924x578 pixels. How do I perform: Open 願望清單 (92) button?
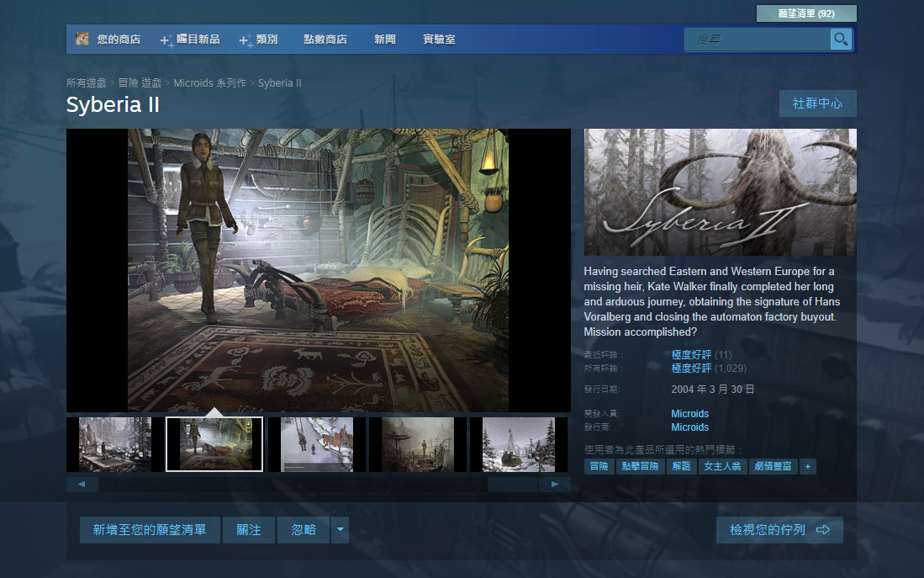(x=806, y=13)
